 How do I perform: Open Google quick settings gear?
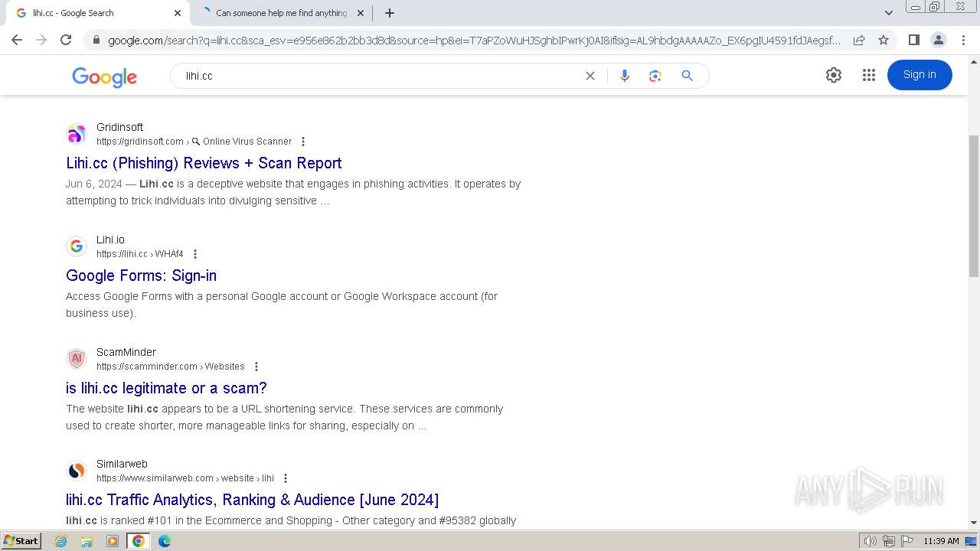(x=834, y=75)
